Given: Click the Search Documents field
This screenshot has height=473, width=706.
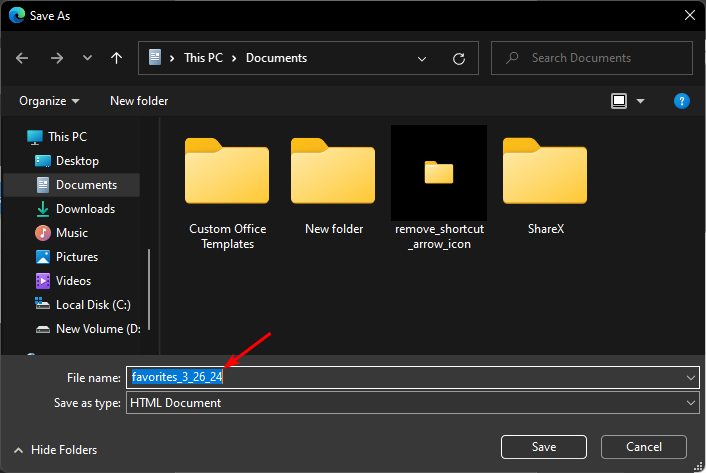Looking at the screenshot, I should (592, 58).
